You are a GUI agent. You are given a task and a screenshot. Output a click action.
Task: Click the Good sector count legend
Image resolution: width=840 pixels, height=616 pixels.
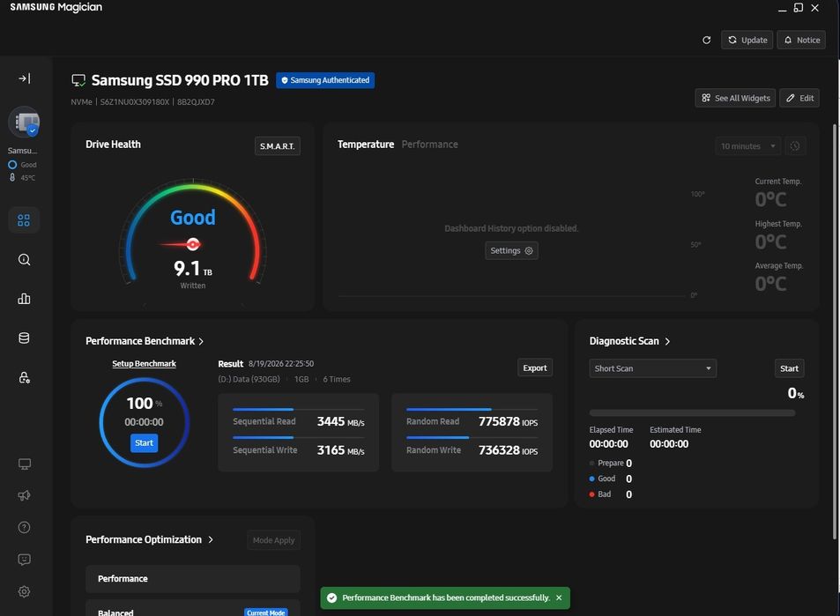(x=610, y=479)
